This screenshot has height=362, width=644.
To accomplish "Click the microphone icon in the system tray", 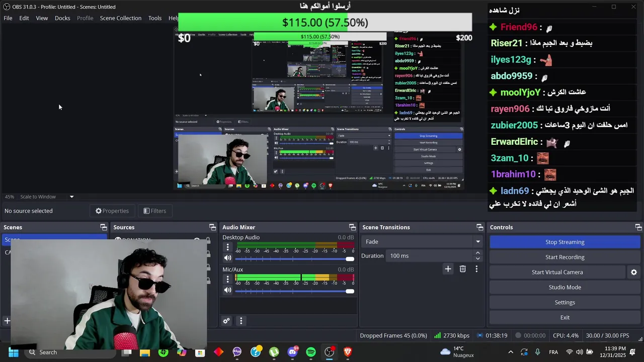I will (x=538, y=352).
